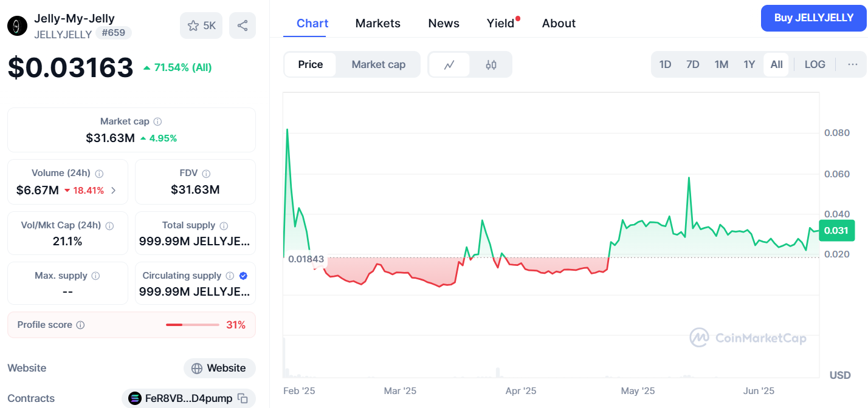Switch to candlestick chart view
This screenshot has height=408, width=868.
point(491,64)
